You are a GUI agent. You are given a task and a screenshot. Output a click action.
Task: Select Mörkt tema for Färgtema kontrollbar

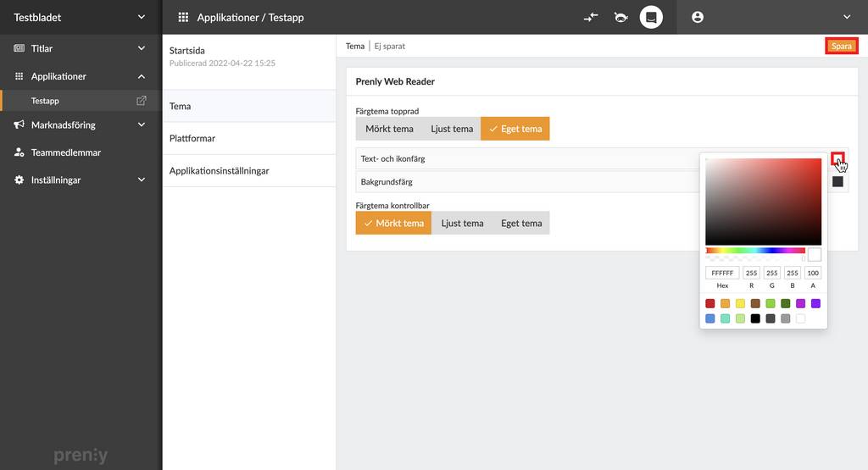coord(393,224)
